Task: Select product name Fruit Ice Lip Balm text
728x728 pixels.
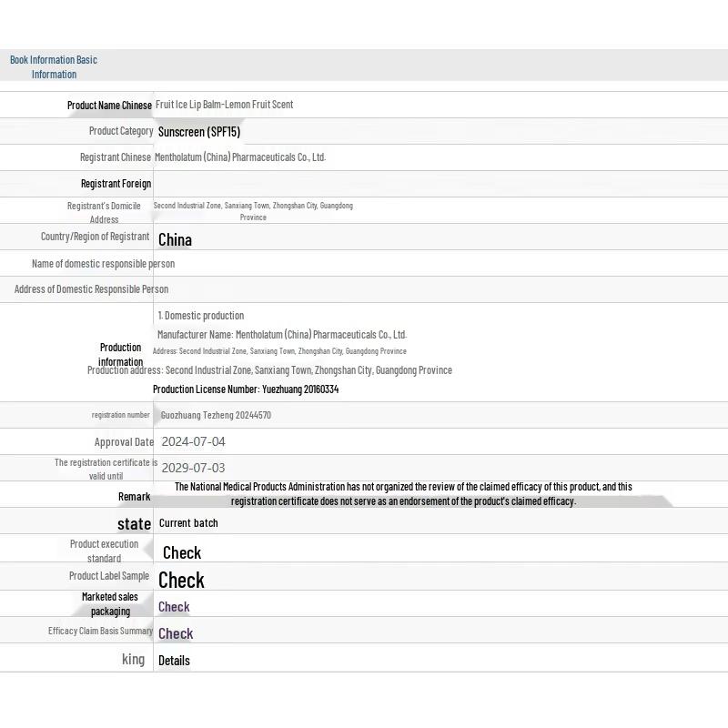Action: point(224,105)
